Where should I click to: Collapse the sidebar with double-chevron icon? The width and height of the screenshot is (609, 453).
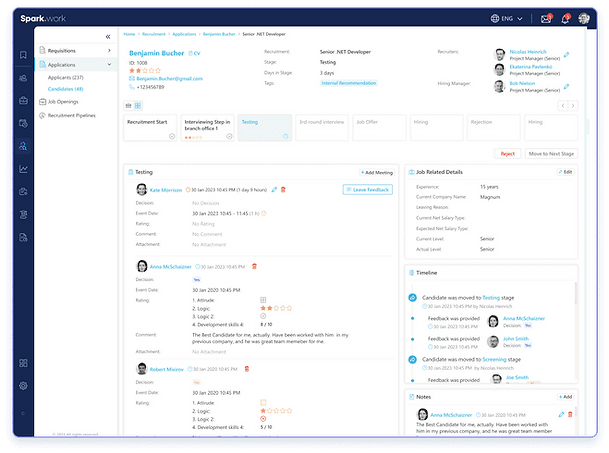108,37
